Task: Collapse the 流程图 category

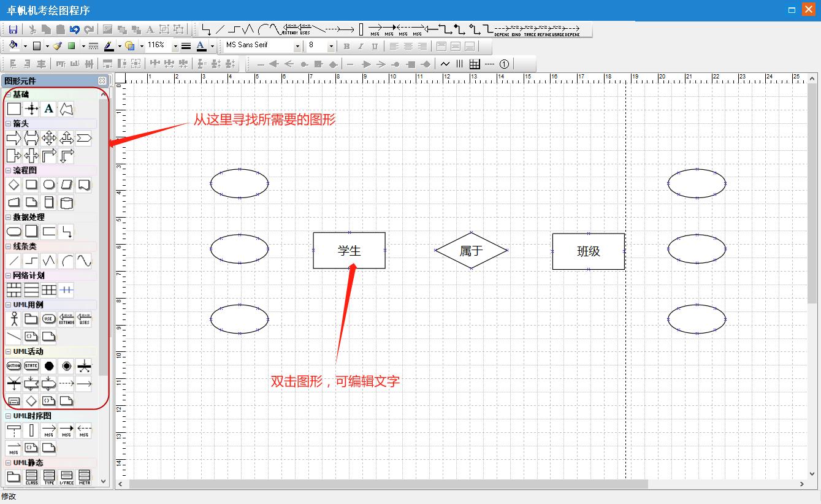Action: point(9,170)
